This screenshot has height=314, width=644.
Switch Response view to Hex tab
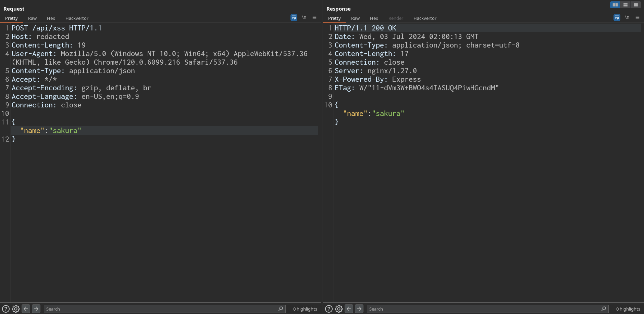coord(374,18)
